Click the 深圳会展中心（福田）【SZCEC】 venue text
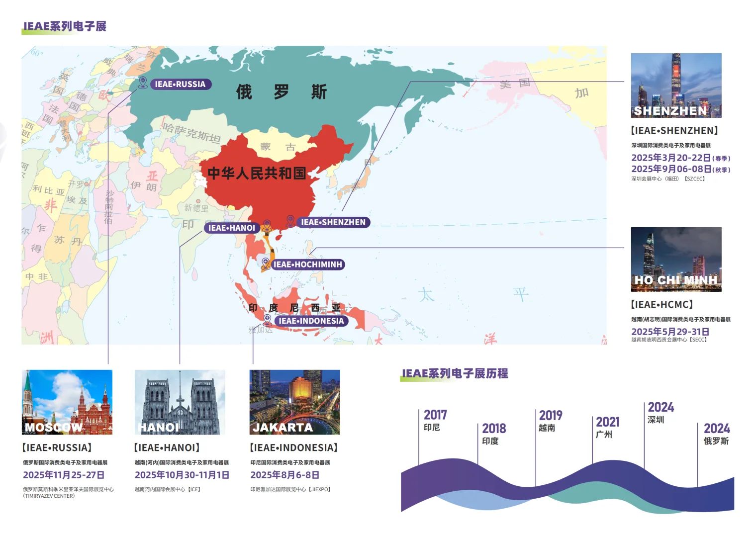756x537 pixels. click(x=668, y=179)
